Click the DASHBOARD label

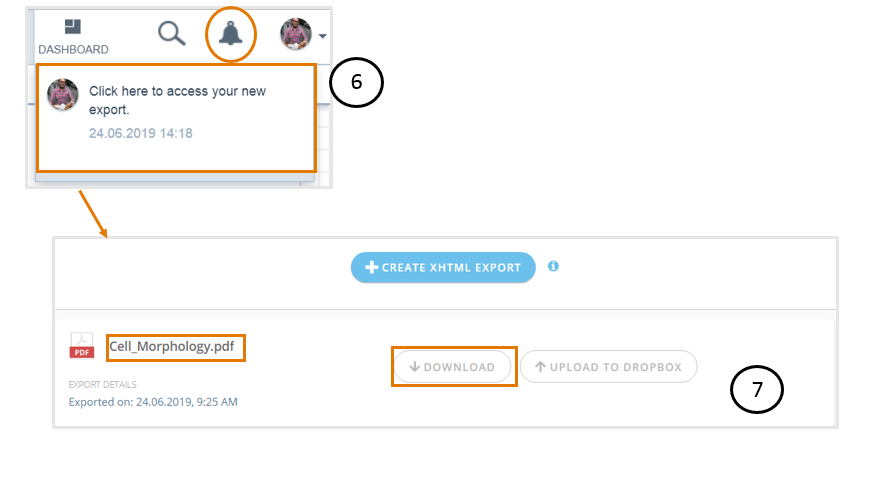tap(73, 50)
